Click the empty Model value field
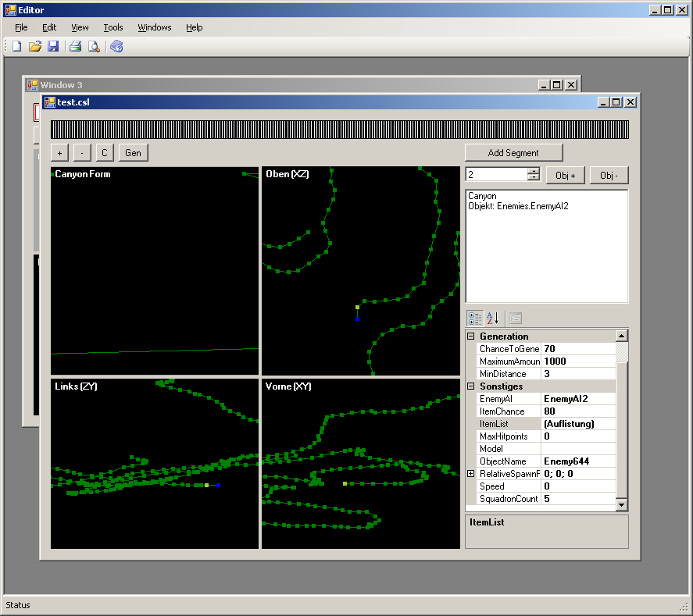Image resolution: width=693 pixels, height=616 pixels. (x=578, y=449)
